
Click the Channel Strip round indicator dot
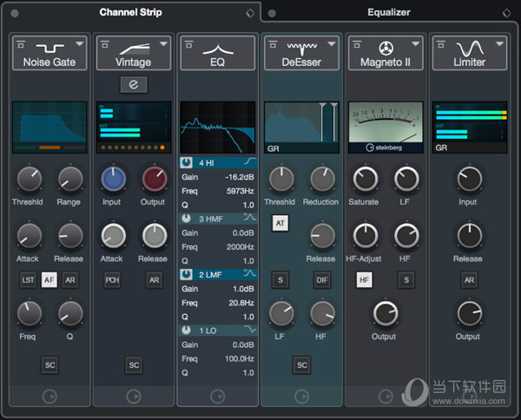pos(15,13)
